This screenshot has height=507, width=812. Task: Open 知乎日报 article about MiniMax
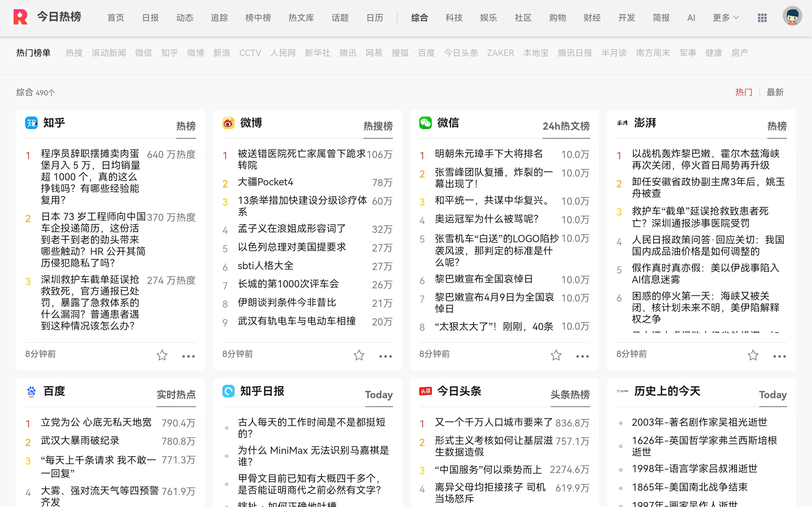tap(313, 456)
